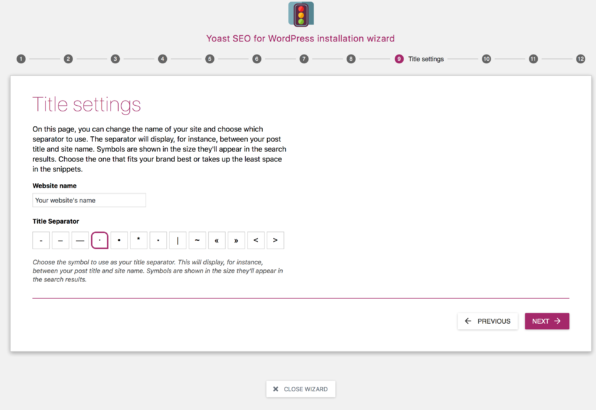Pick the small star (⋆) separator before the pipe

tap(158, 240)
